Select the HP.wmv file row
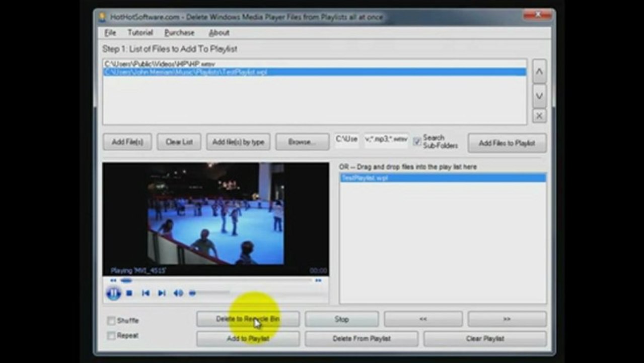 click(x=315, y=64)
